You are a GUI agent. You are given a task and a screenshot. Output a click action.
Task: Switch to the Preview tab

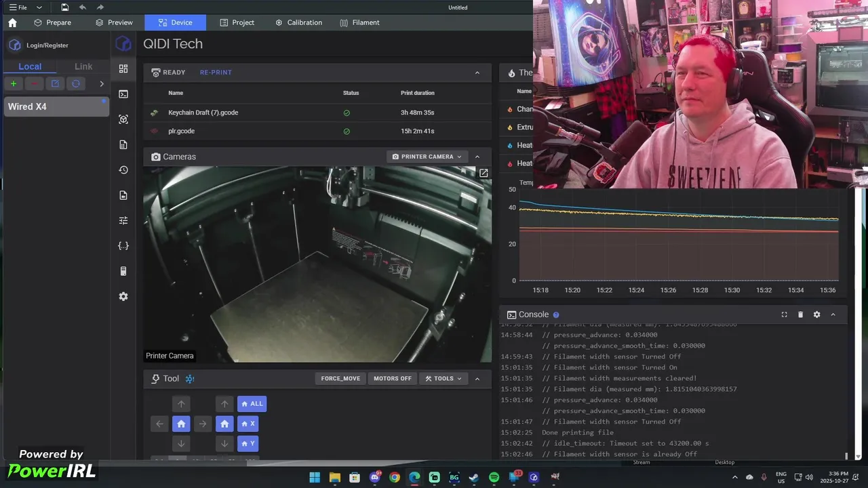(114, 22)
